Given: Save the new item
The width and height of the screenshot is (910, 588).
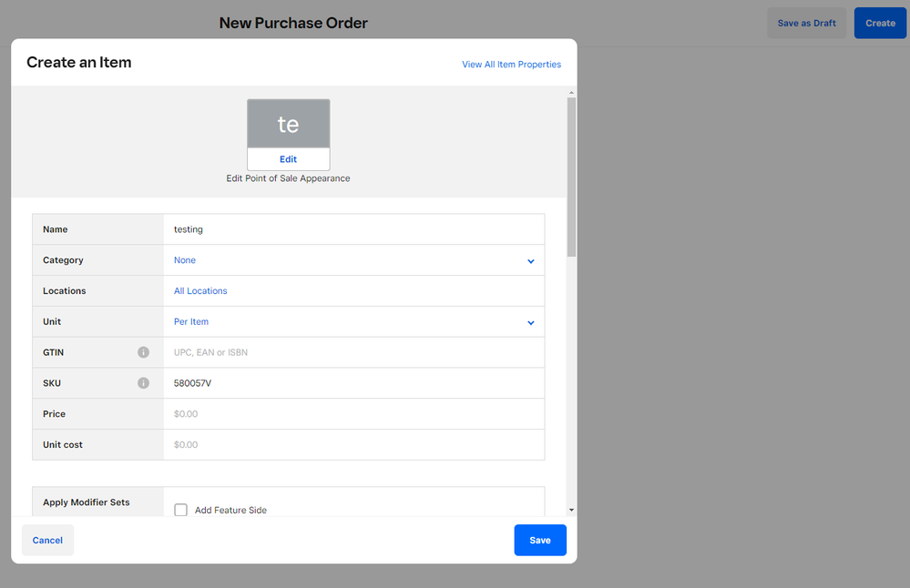Looking at the screenshot, I should click(539, 540).
